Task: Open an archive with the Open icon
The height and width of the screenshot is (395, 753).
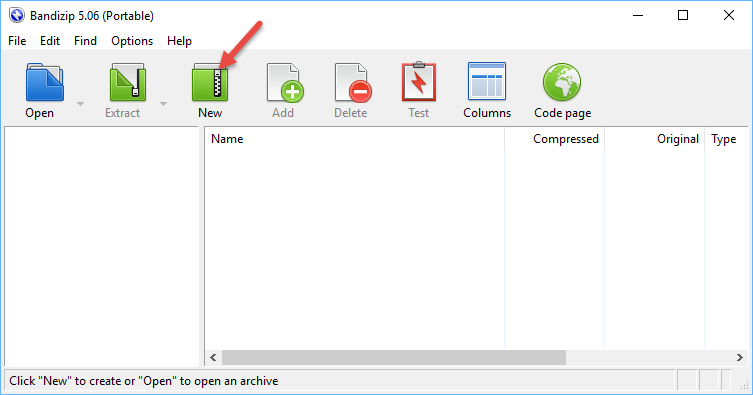Action: pos(44,82)
